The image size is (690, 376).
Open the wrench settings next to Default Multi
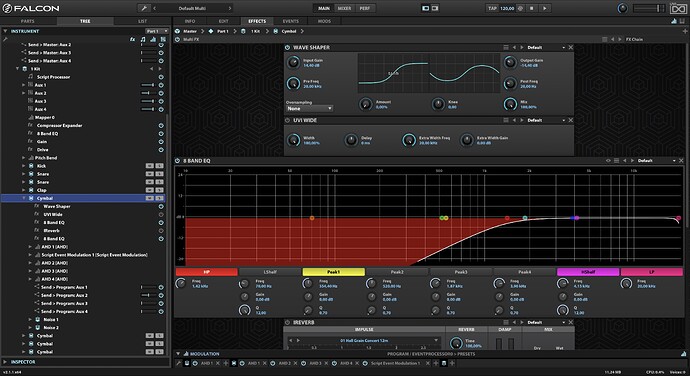pos(144,8)
